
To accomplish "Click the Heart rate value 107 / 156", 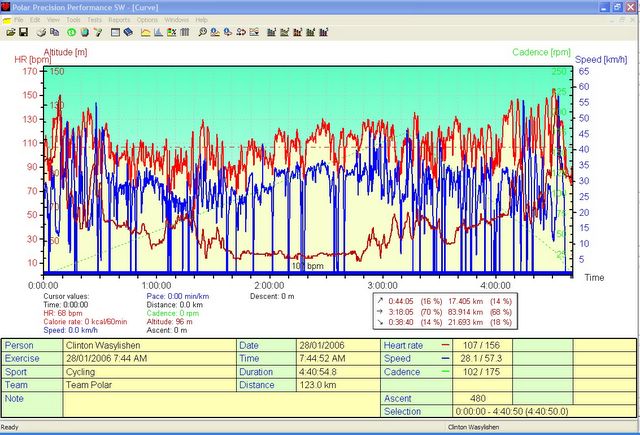I will 482,345.
